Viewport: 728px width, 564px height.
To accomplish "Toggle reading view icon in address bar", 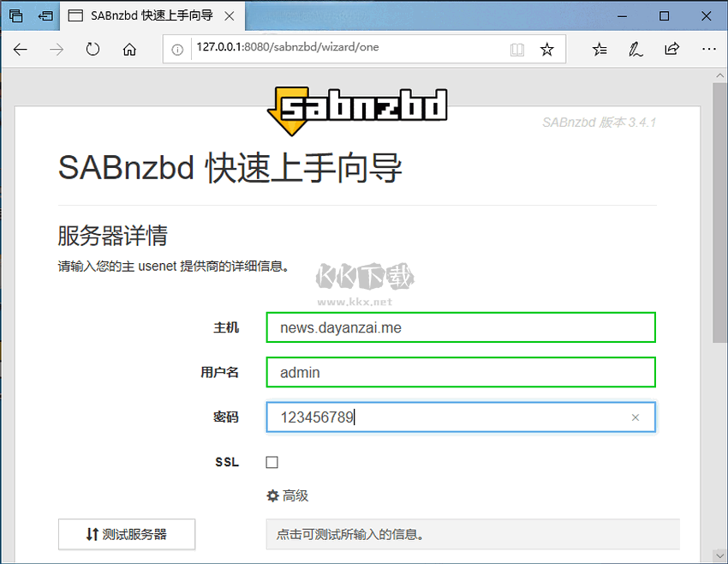I will tap(516, 49).
